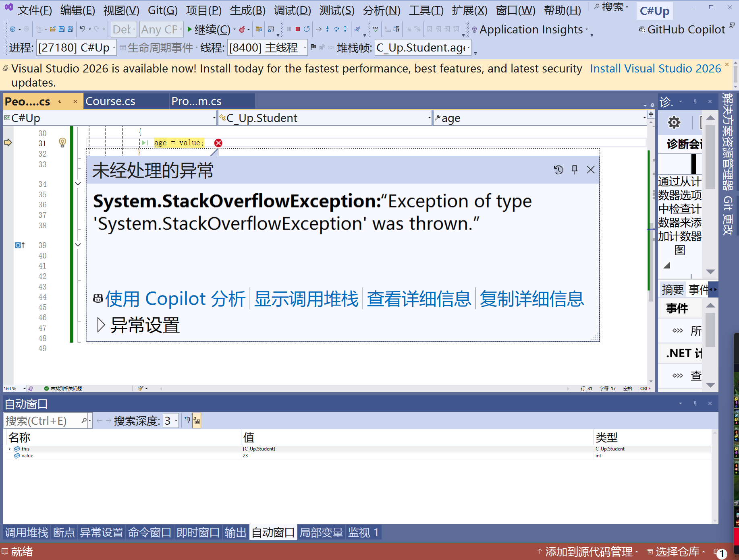This screenshot has width=739, height=560.
Task: Save all files with the multi-disk icon
Action: 71,29
